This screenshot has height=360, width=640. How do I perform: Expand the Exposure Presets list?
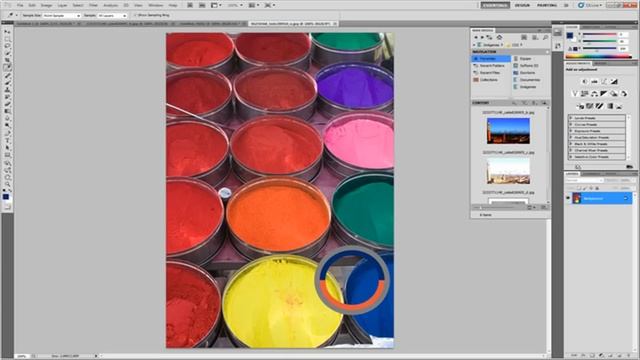tap(571, 131)
